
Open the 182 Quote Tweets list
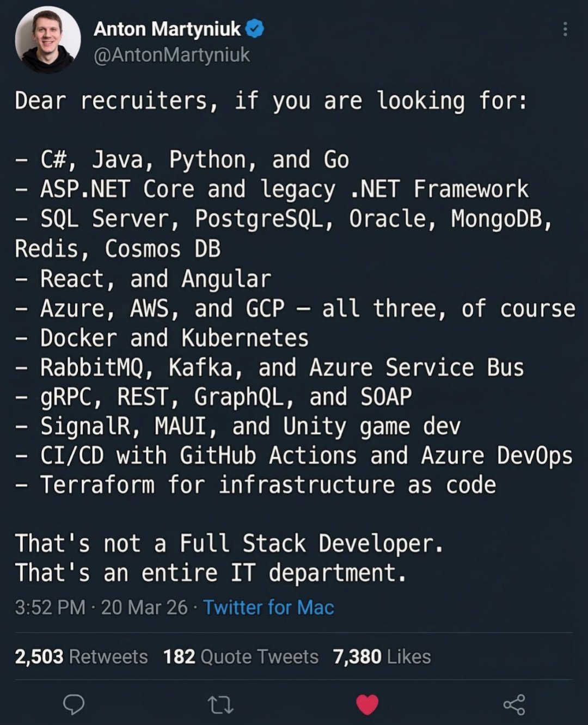coord(241,656)
